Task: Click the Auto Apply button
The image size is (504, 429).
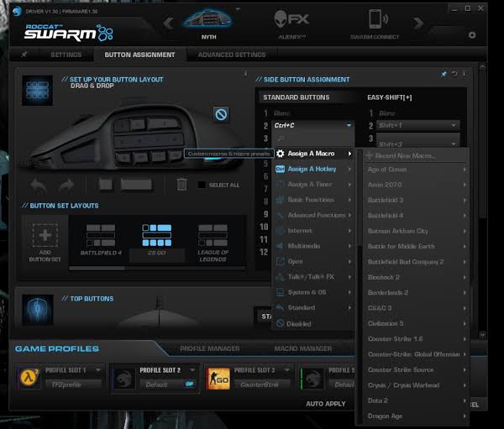Action: click(326, 404)
